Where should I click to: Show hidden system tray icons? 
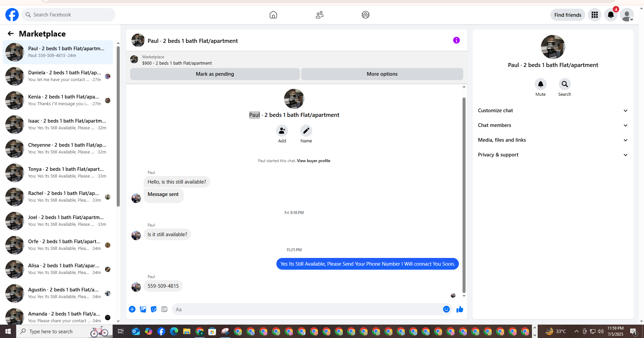576,331
